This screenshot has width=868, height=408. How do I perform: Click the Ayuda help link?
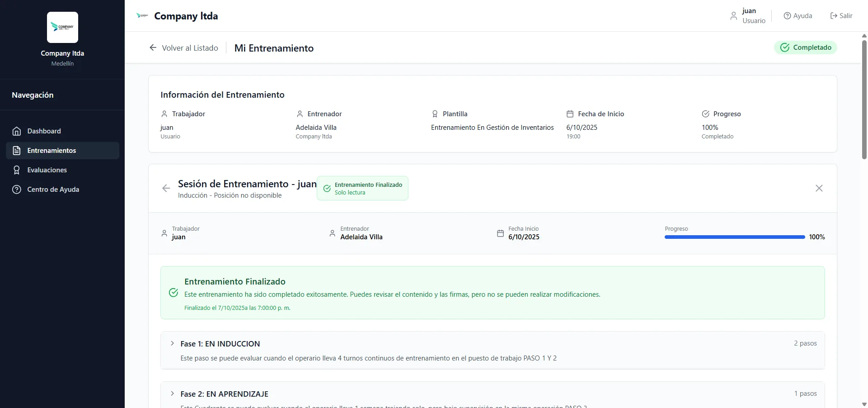(798, 16)
